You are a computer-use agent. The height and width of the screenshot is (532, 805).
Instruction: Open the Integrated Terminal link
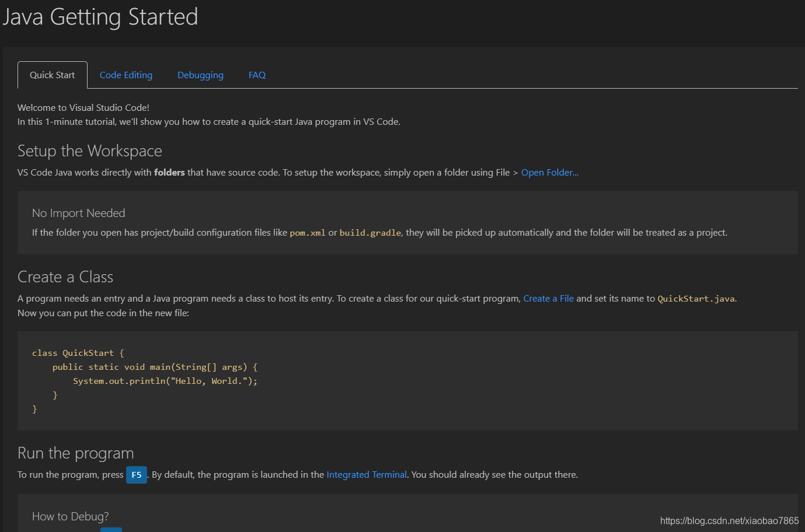click(367, 475)
